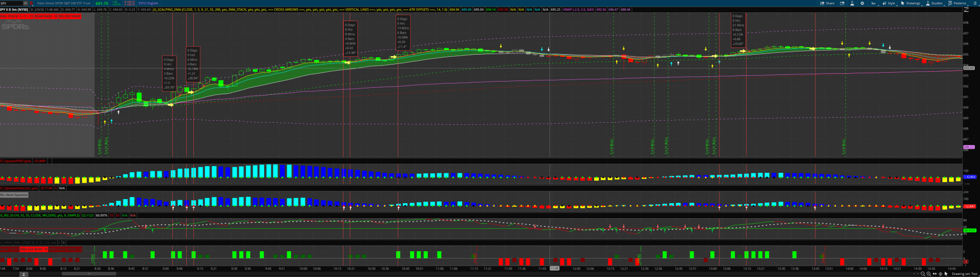Open the SPY symbol dropdown arrow
The height and width of the screenshot is (277, 980).
(26, 3)
